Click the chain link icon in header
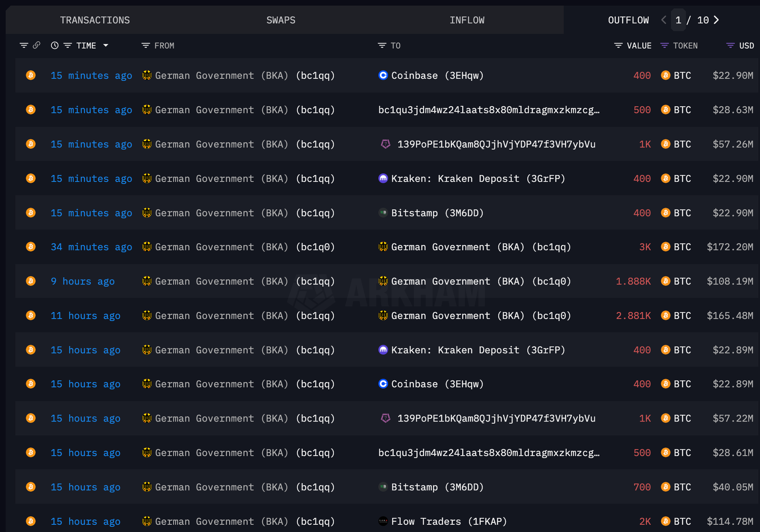The image size is (760, 532). tap(37, 45)
